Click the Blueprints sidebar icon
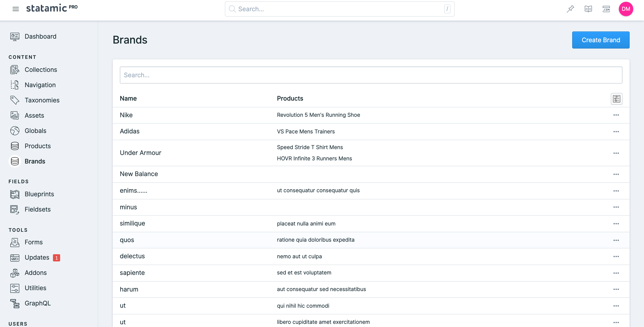The image size is (644, 327). (x=15, y=194)
